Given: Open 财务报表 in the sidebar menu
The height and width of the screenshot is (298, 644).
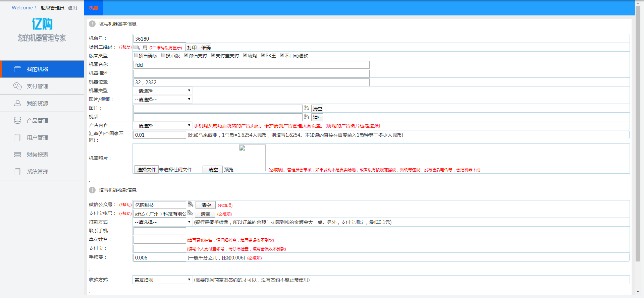Looking at the screenshot, I should 38,155.
